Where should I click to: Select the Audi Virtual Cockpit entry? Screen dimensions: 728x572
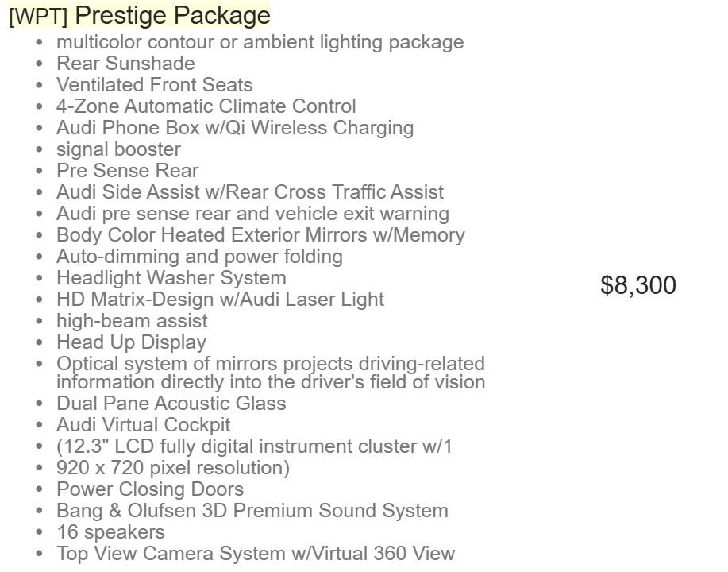pyautogui.click(x=143, y=425)
